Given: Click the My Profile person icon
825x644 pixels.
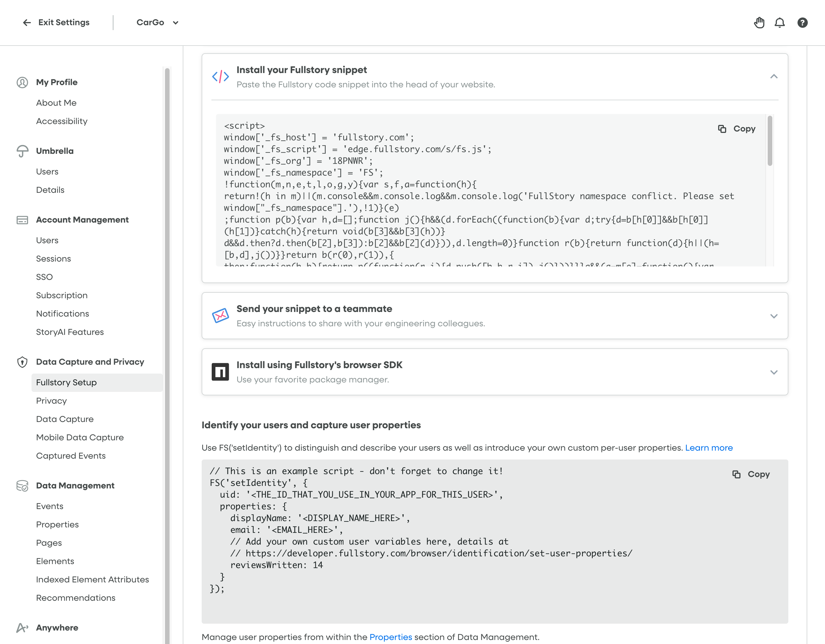Looking at the screenshot, I should pos(22,82).
